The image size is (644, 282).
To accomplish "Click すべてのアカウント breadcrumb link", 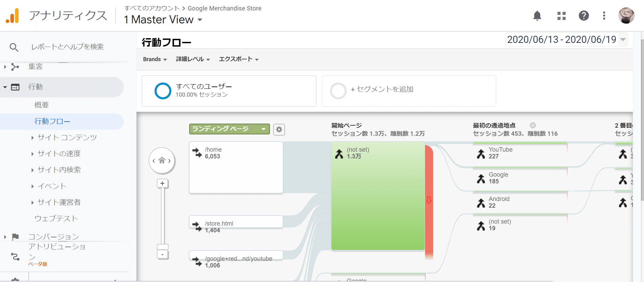I will click(152, 8).
